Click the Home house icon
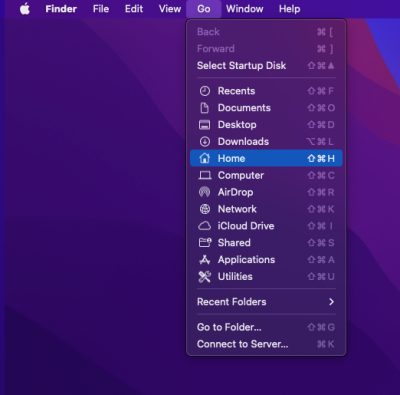The height and width of the screenshot is (395, 400). point(205,158)
